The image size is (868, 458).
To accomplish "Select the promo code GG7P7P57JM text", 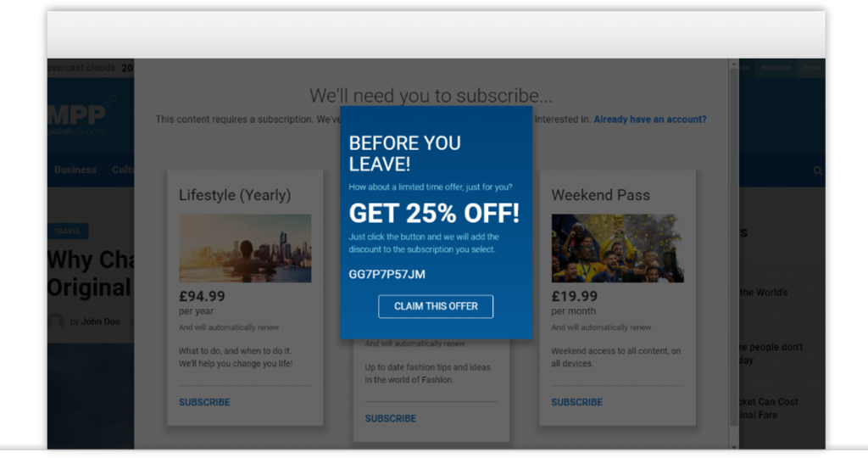I will 387,274.
